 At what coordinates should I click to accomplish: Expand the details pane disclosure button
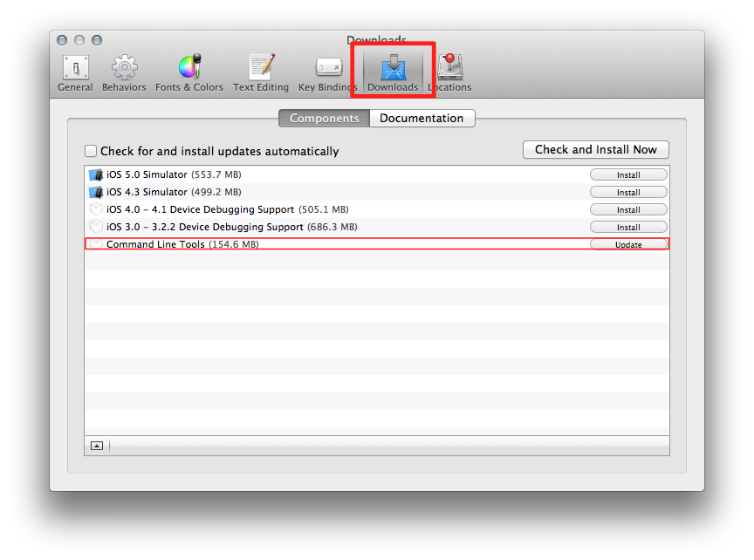97,446
